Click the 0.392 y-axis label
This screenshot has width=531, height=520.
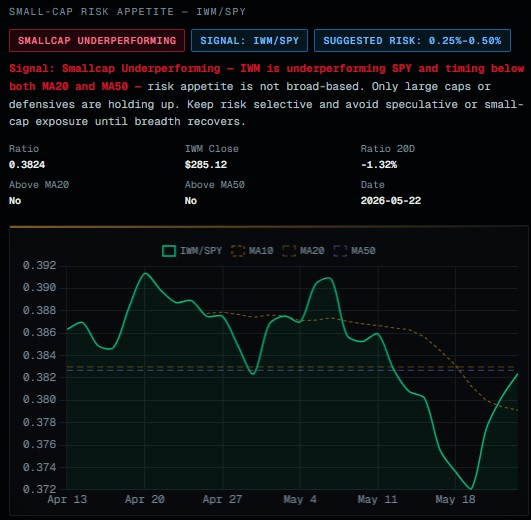tap(39, 265)
